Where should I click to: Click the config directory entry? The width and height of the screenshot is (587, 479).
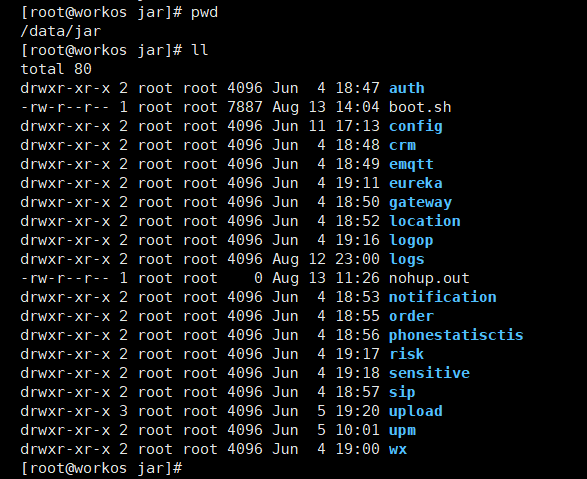tap(416, 127)
